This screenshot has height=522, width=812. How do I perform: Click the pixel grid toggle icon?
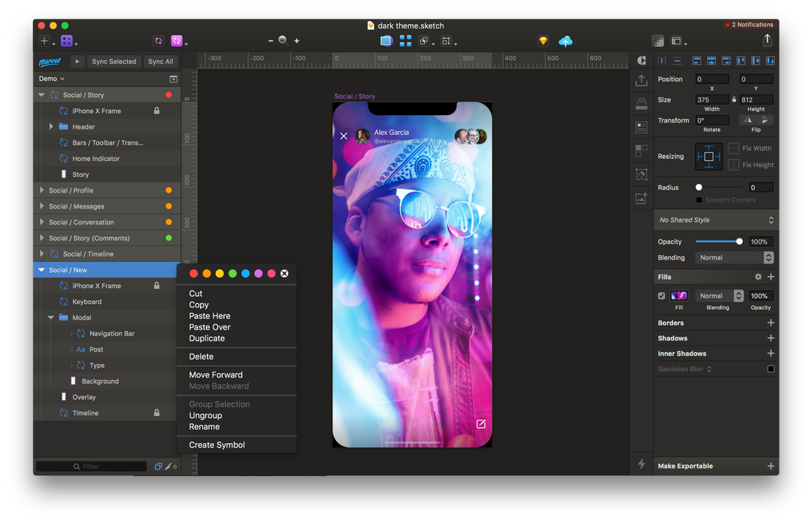pyautogui.click(x=658, y=41)
